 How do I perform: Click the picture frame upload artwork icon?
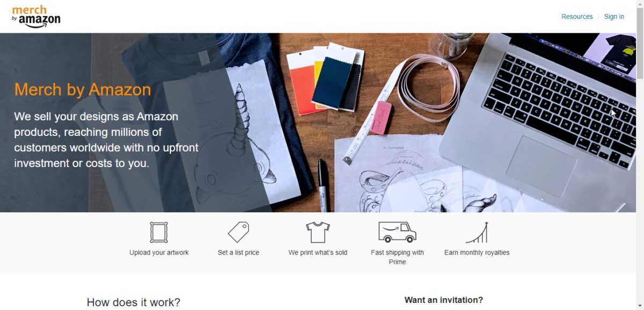click(x=159, y=232)
